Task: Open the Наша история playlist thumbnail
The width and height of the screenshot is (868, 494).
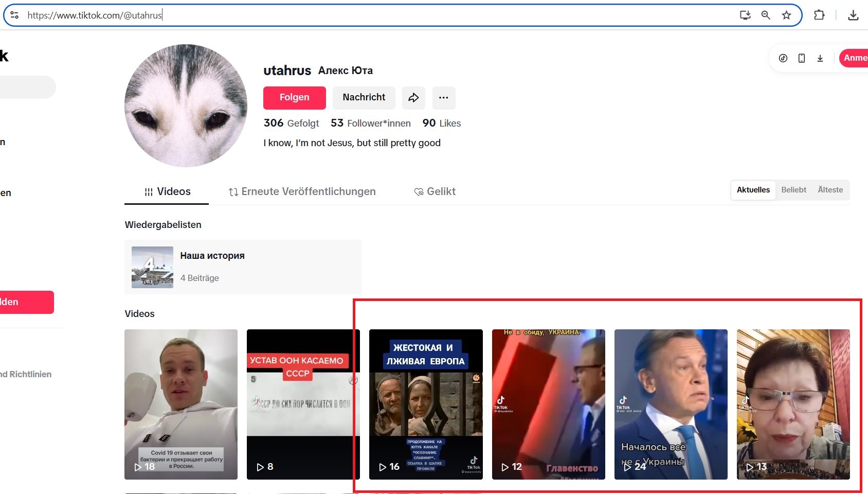Action: pos(152,267)
